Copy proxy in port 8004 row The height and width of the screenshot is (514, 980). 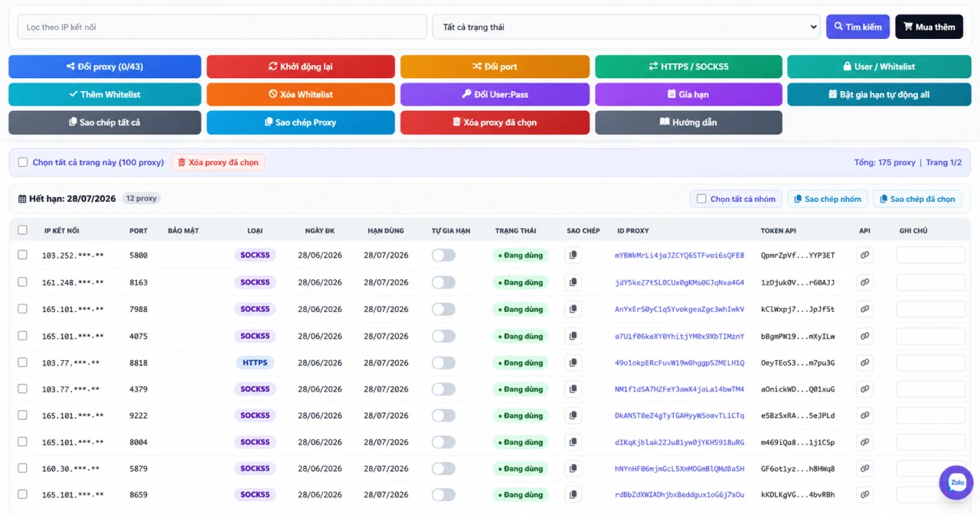click(573, 442)
